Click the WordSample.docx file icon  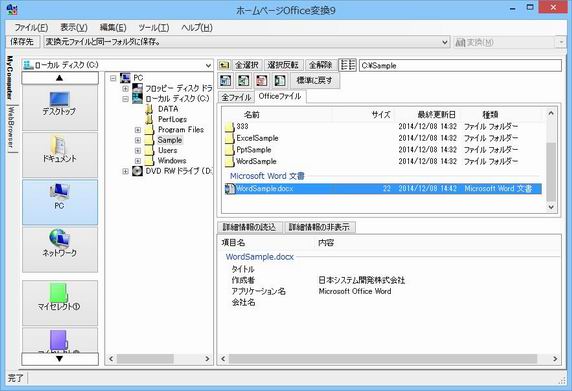[230, 189]
